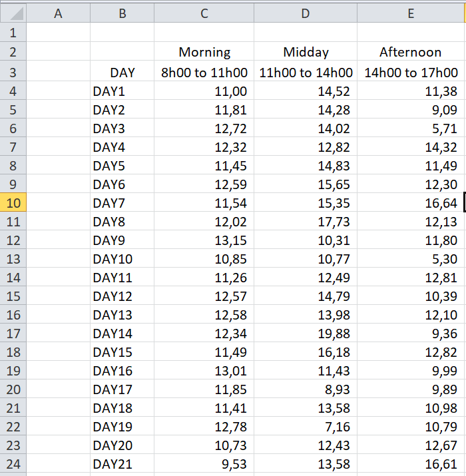The image size is (466, 476).
Task: Click Afternoon value 5,30
Action: pos(411,259)
